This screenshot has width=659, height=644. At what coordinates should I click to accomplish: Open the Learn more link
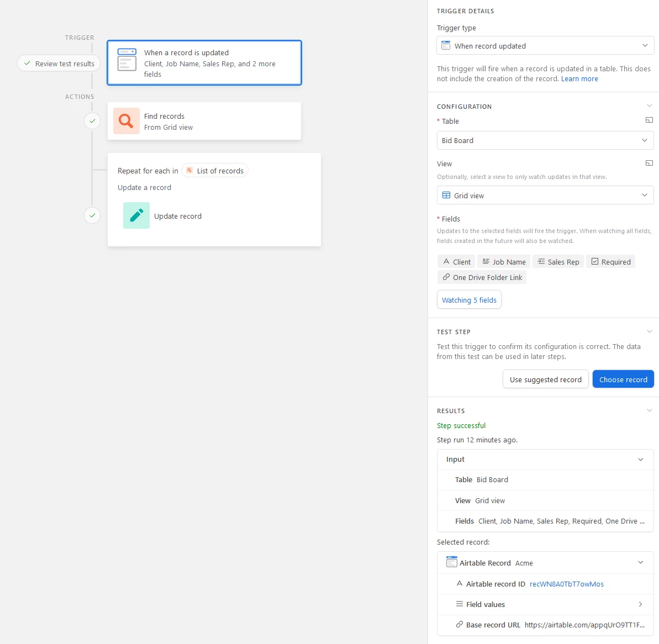point(579,78)
